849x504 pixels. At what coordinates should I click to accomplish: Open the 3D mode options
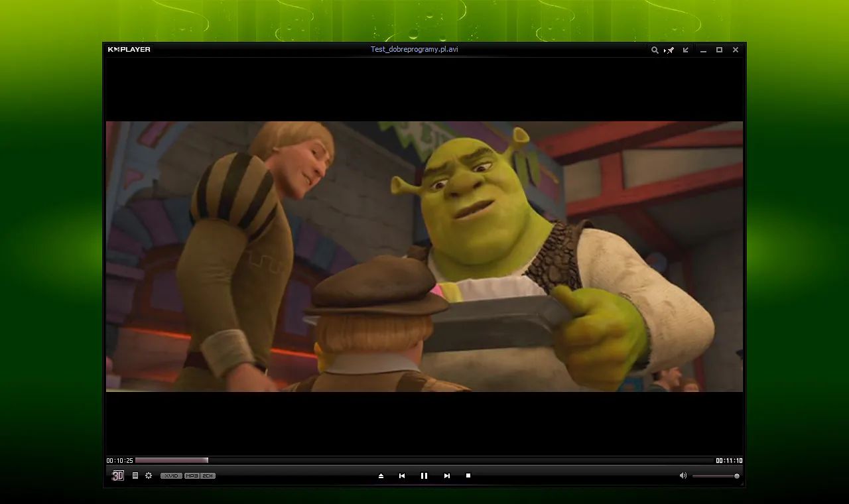pos(117,475)
